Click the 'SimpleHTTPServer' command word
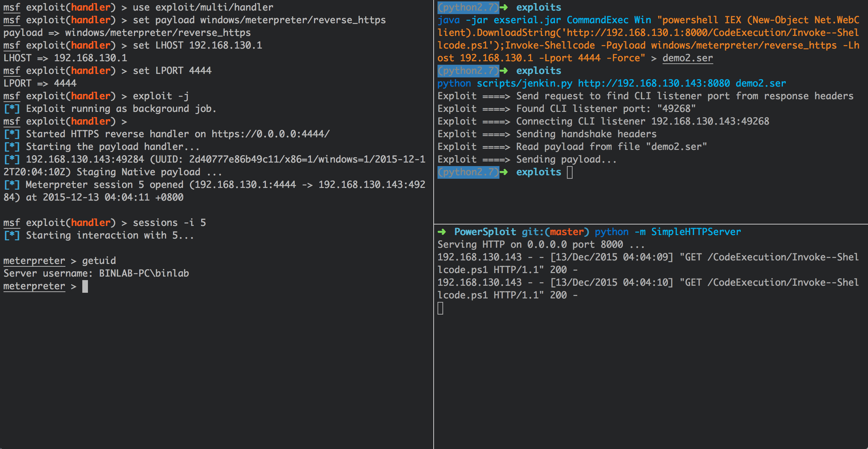The image size is (868, 449). pos(696,232)
